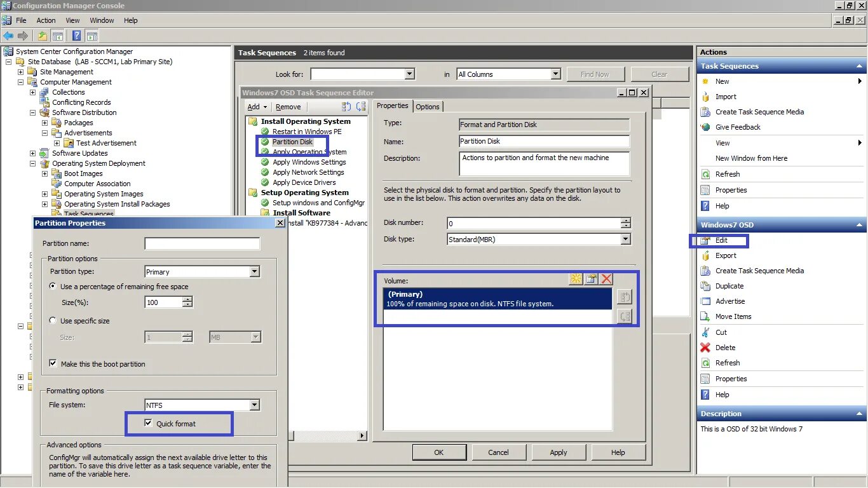This screenshot has width=868, height=488.
Task: Open the Window menu
Action: 102,20
